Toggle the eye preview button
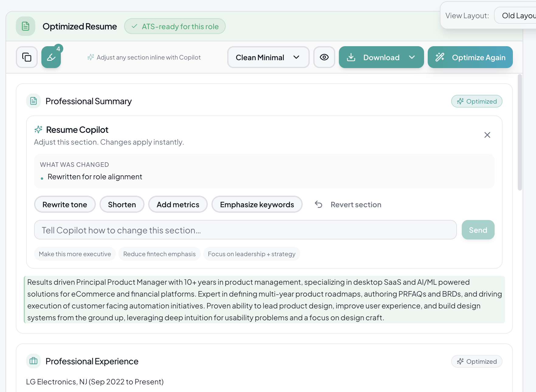 (324, 57)
